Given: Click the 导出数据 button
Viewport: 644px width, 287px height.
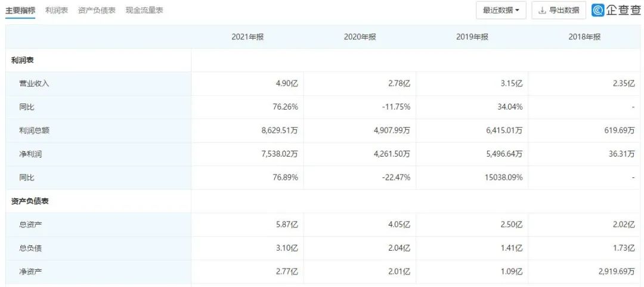Looking at the screenshot, I should tap(559, 10).
